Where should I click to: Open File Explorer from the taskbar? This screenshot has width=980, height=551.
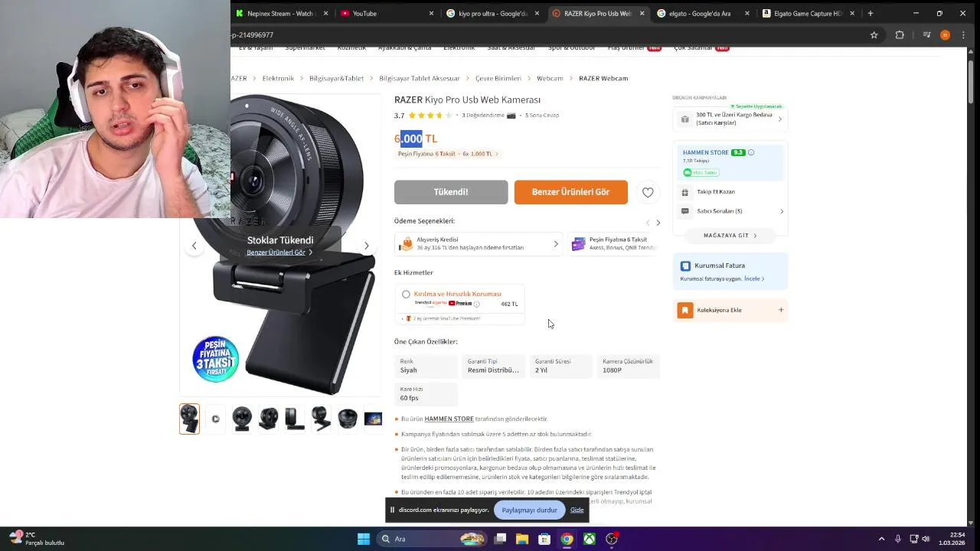pyautogui.click(x=522, y=539)
